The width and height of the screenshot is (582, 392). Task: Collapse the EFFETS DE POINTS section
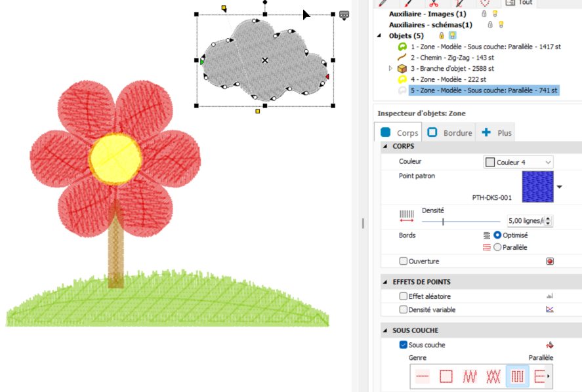click(385, 282)
